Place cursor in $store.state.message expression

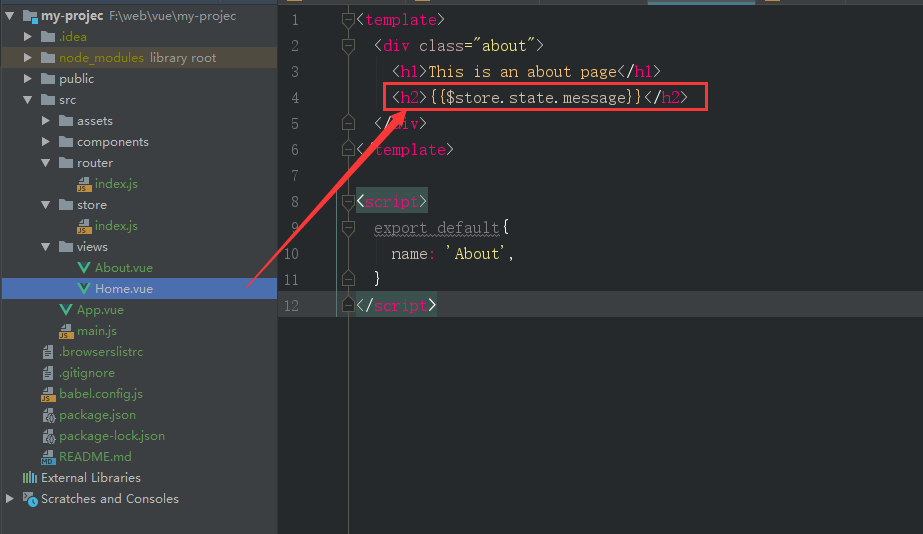[x=535, y=97]
